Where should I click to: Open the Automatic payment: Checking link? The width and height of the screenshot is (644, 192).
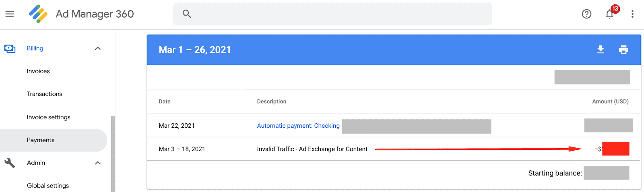click(298, 126)
